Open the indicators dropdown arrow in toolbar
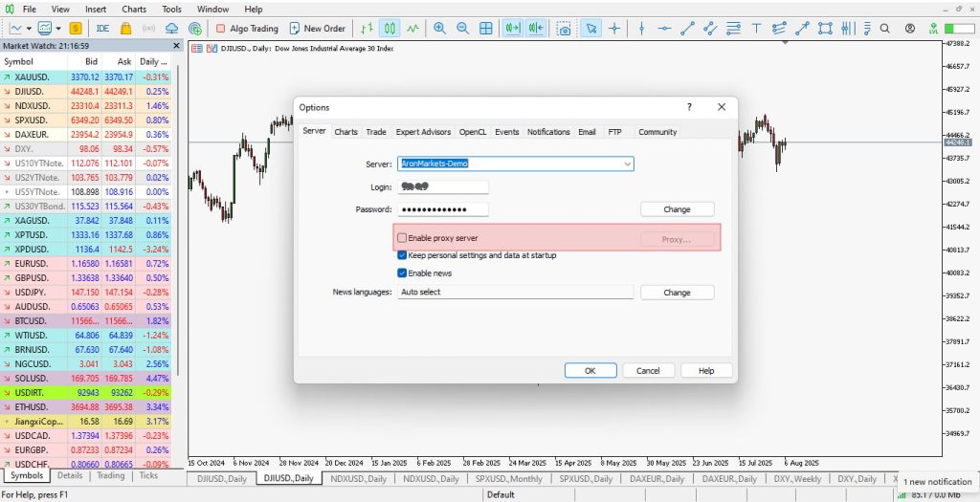This screenshot has width=980, height=502. coord(58,28)
